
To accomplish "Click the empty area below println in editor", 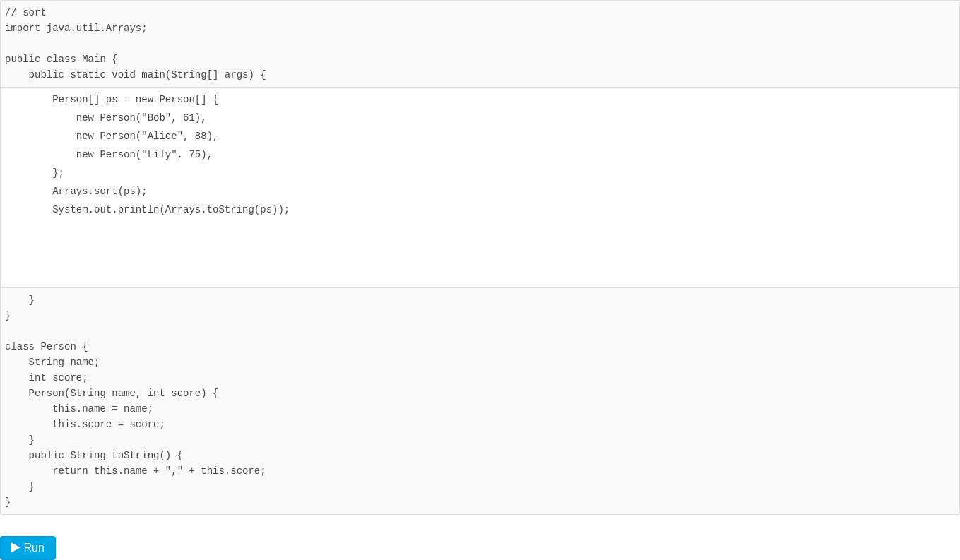I will tap(480, 251).
